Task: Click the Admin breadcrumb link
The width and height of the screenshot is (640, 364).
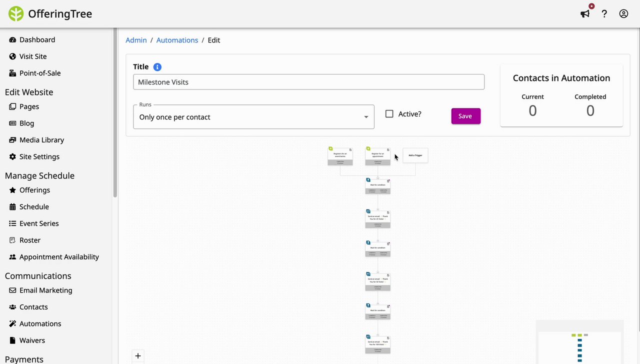Action: pos(136,40)
